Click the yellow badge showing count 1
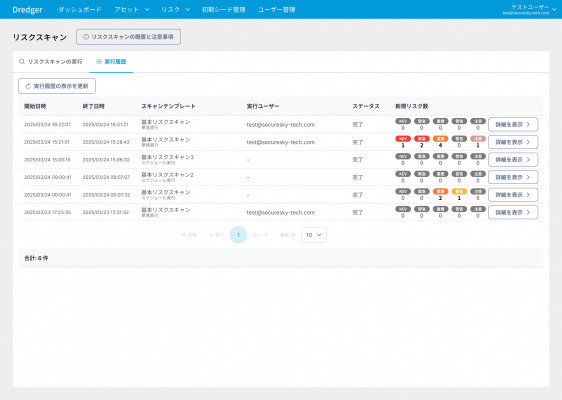This screenshot has width=562, height=400. tap(459, 191)
